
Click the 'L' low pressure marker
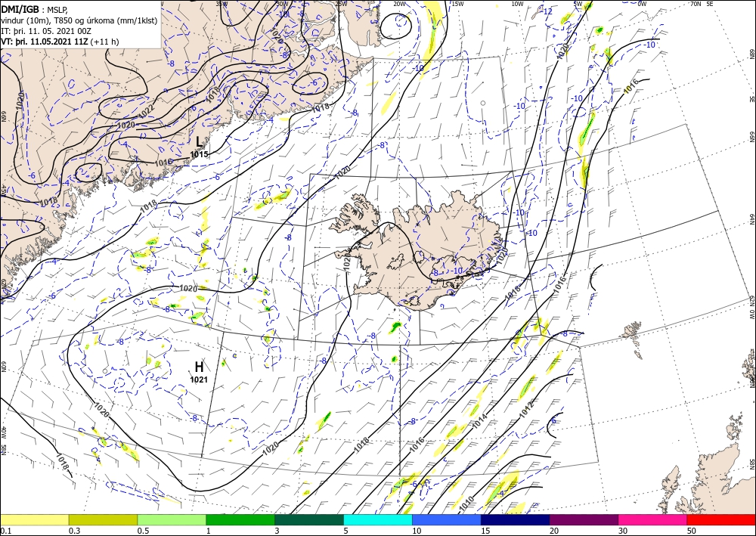click(x=199, y=141)
